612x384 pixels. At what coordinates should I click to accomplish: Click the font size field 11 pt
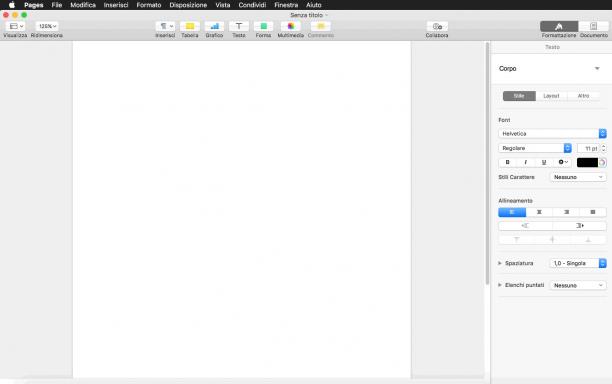pyautogui.click(x=588, y=148)
